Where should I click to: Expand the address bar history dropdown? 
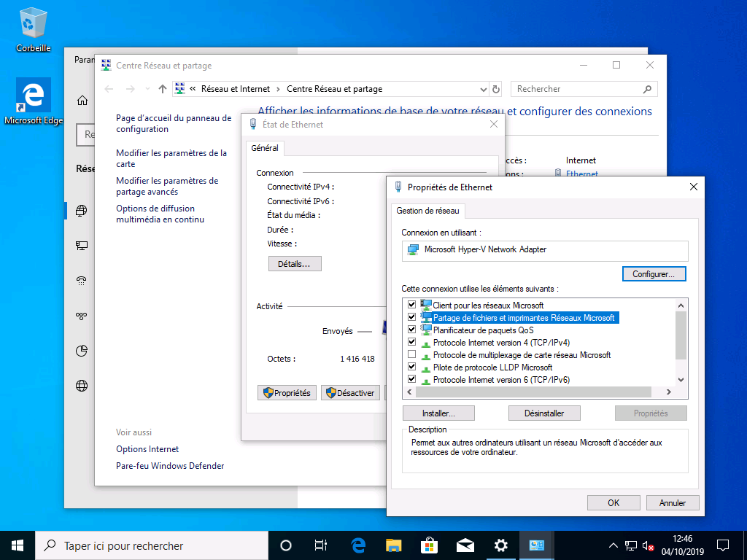tap(484, 89)
